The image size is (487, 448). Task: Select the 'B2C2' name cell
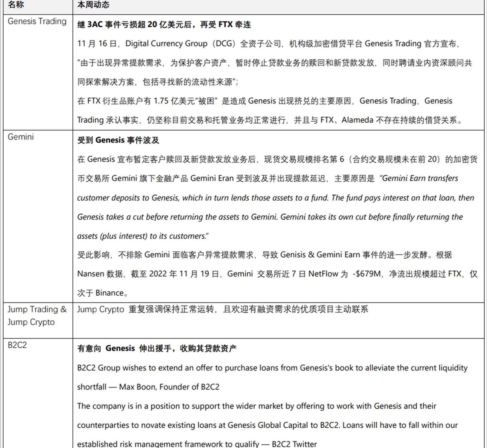point(38,393)
